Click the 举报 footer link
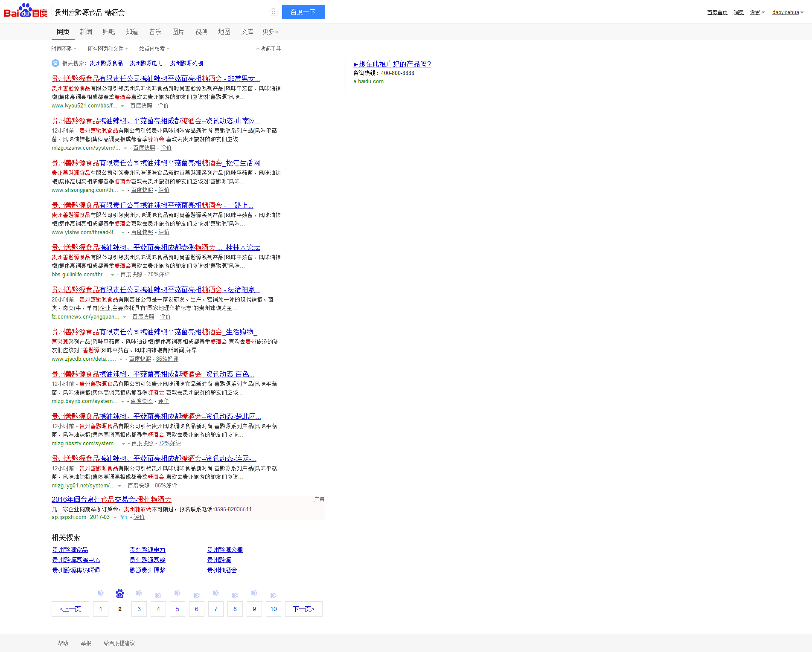Image resolution: width=812 pixels, height=652 pixels. point(86,643)
